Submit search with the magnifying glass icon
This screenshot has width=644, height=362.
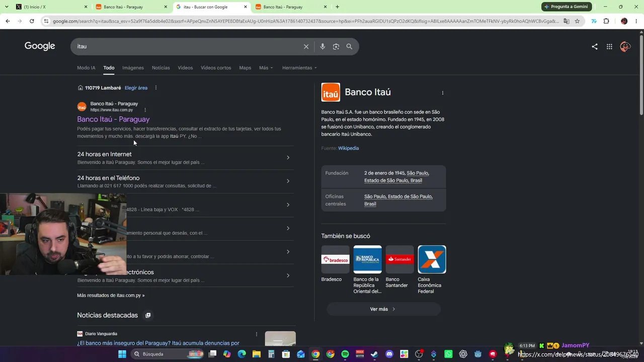pos(349,46)
